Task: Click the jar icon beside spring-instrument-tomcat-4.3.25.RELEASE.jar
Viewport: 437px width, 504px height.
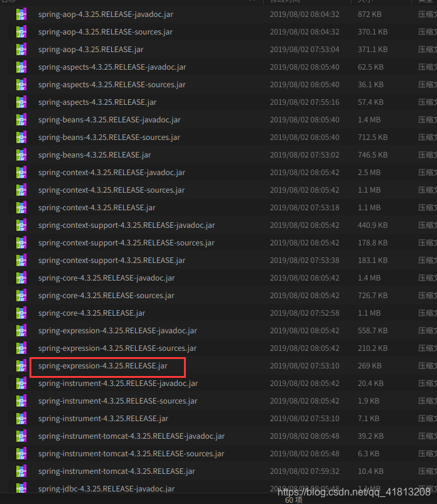Action: pyautogui.click(x=21, y=471)
